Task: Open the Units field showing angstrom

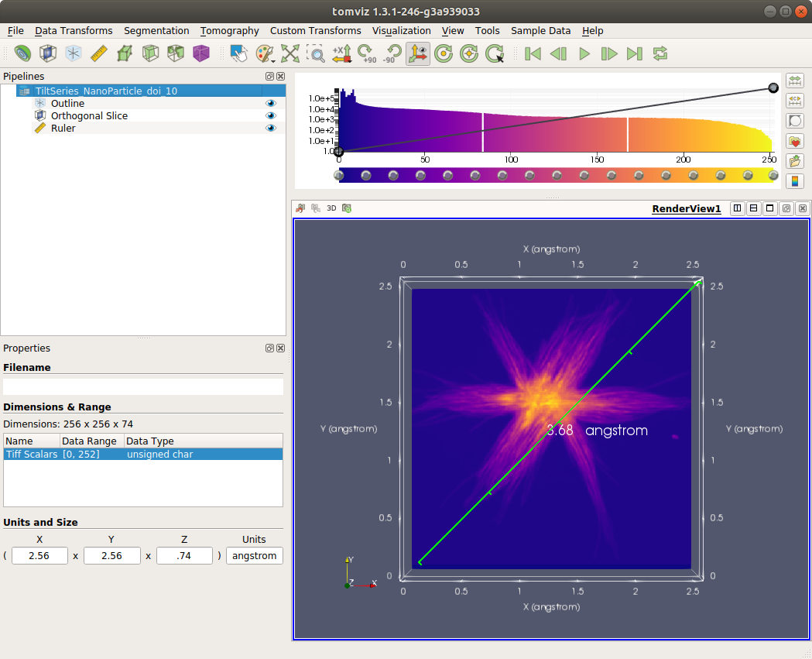Action: pyautogui.click(x=254, y=556)
